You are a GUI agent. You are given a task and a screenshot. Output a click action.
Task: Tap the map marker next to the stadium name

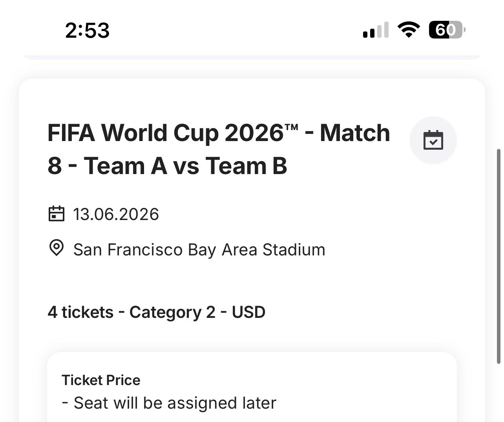pyautogui.click(x=56, y=248)
